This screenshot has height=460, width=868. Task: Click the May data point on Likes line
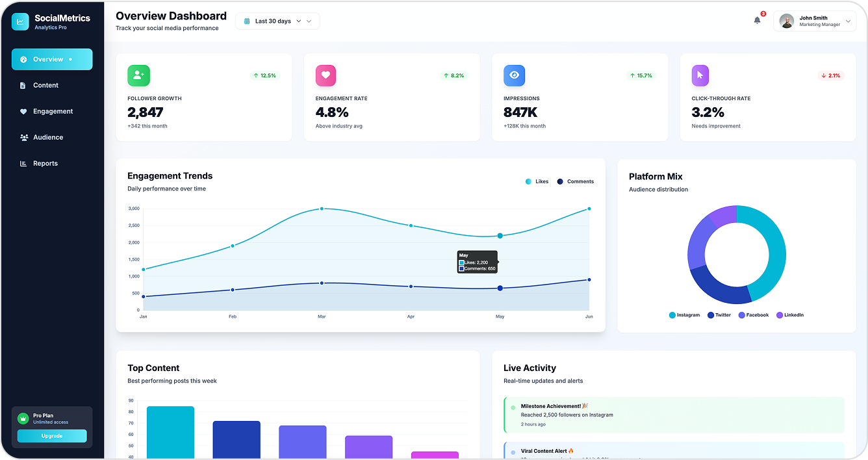click(500, 236)
